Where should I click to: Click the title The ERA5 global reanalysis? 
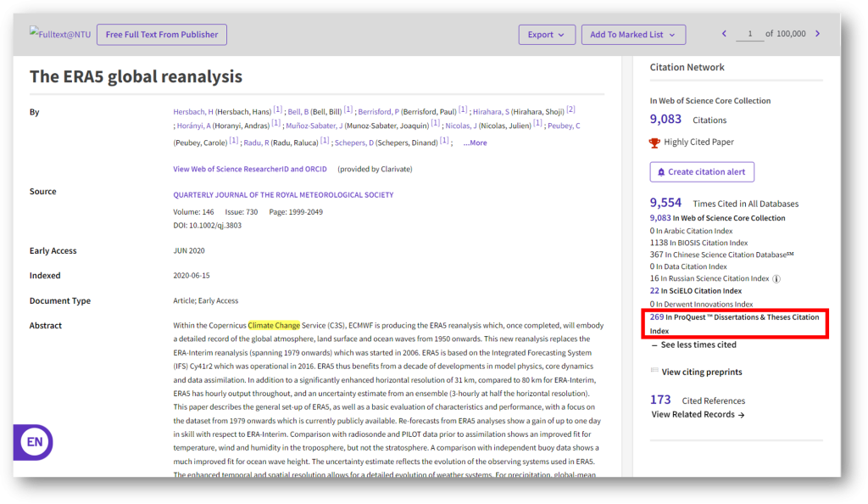pos(136,76)
